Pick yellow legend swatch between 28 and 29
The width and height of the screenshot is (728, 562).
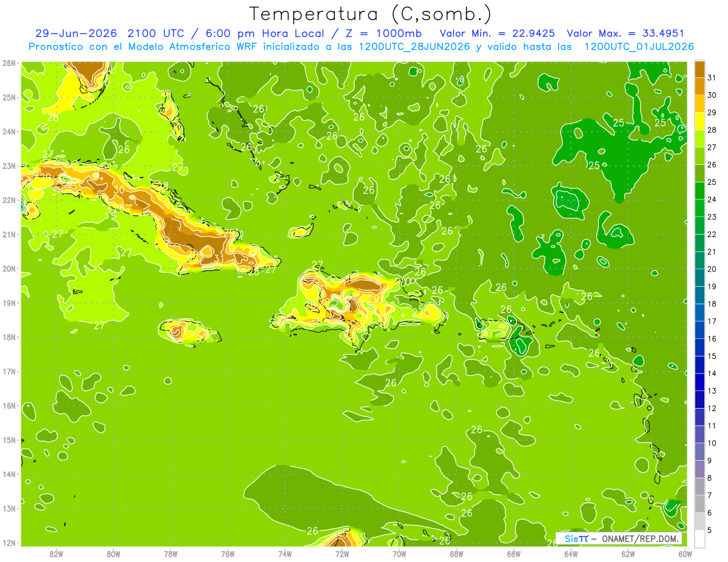[699, 121]
